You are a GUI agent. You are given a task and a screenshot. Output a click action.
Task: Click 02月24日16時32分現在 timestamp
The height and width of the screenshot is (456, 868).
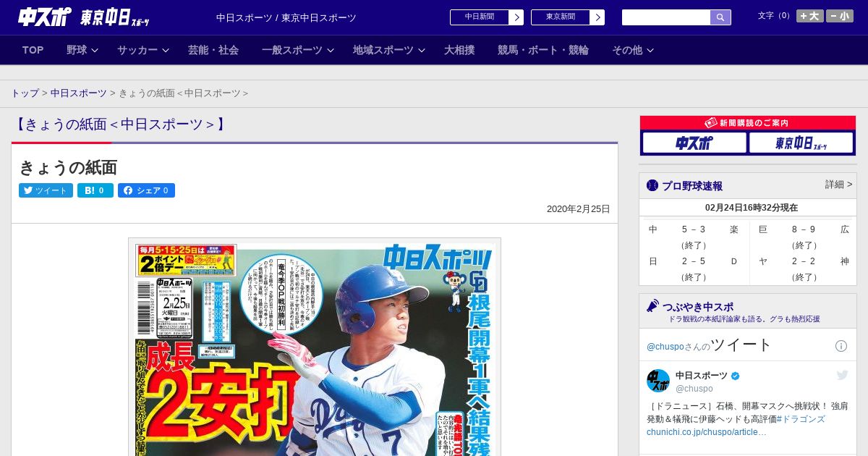pyautogui.click(x=752, y=208)
